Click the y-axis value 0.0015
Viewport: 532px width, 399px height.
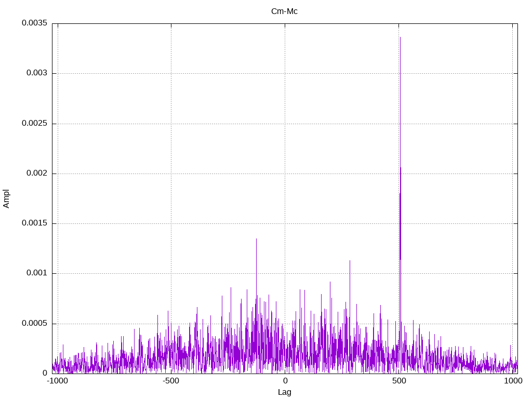[35, 223]
